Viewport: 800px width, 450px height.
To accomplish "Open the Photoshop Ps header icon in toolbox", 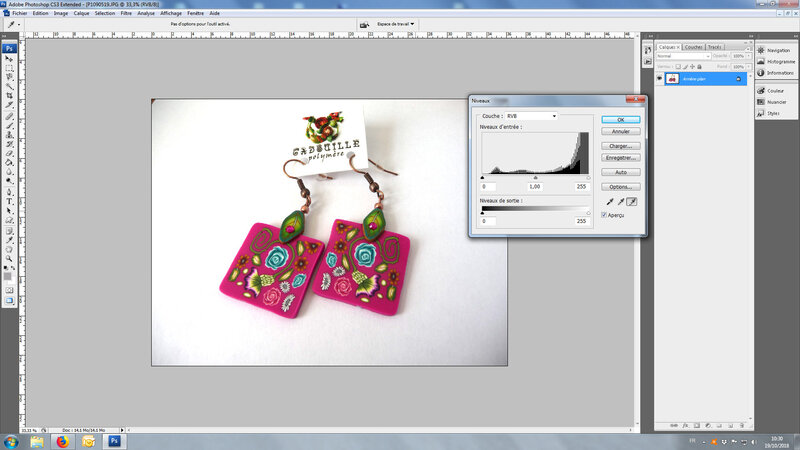I will tap(9, 48).
